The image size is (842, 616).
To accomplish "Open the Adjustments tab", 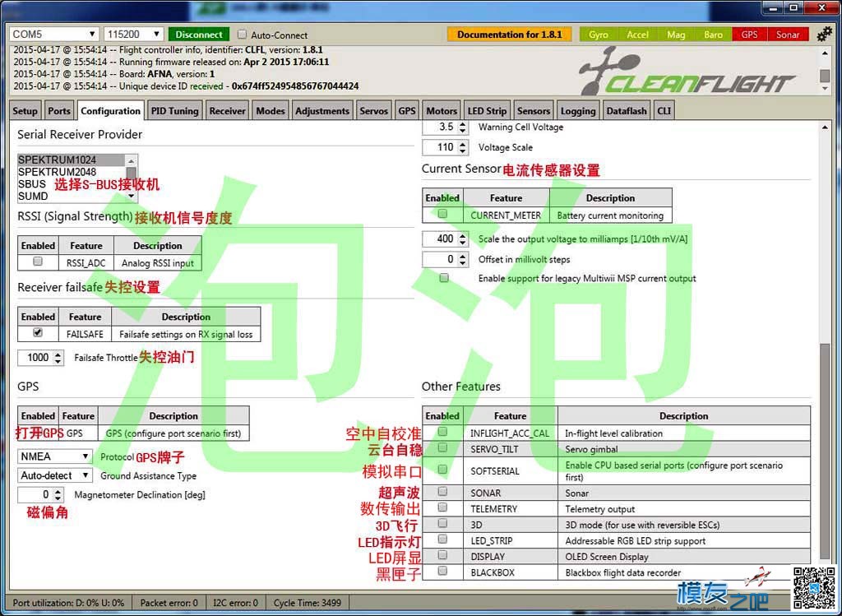I will click(x=322, y=111).
